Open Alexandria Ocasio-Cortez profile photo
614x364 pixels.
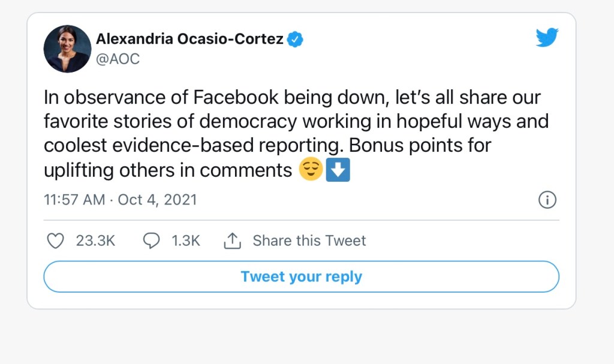click(67, 49)
